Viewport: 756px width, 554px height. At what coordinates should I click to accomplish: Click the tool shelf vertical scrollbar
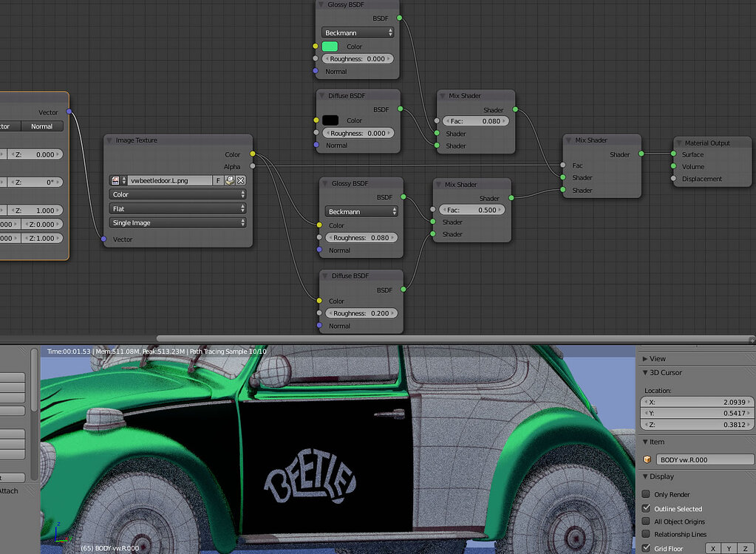34,380
